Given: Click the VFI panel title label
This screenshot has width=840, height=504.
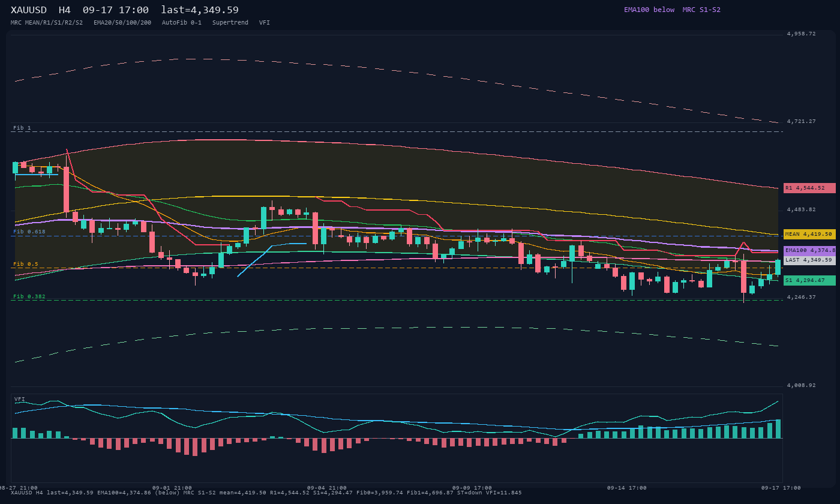Looking at the screenshot, I should click(x=20, y=399).
